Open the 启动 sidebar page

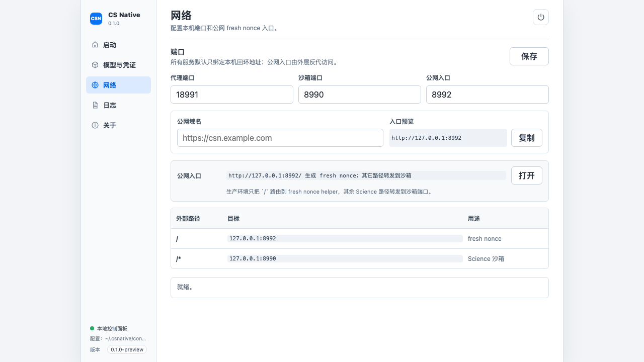point(118,45)
